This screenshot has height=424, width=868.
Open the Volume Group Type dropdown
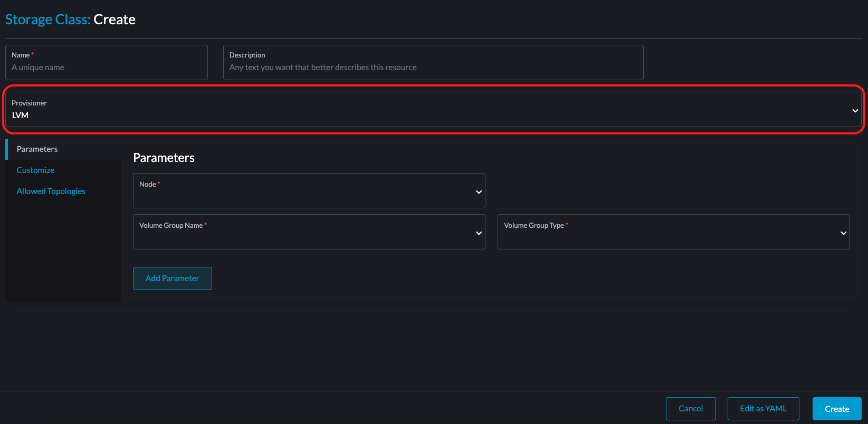tap(673, 232)
